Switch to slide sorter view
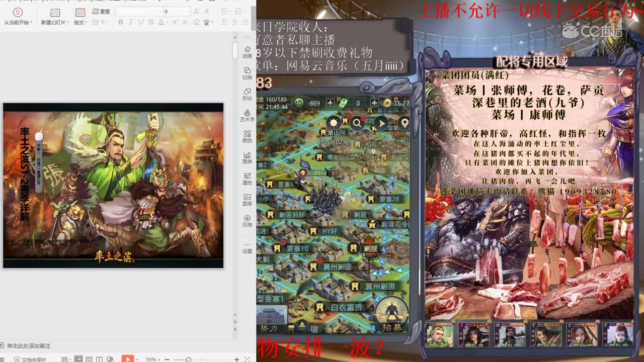644x362 pixels. pyautogui.click(x=89, y=359)
